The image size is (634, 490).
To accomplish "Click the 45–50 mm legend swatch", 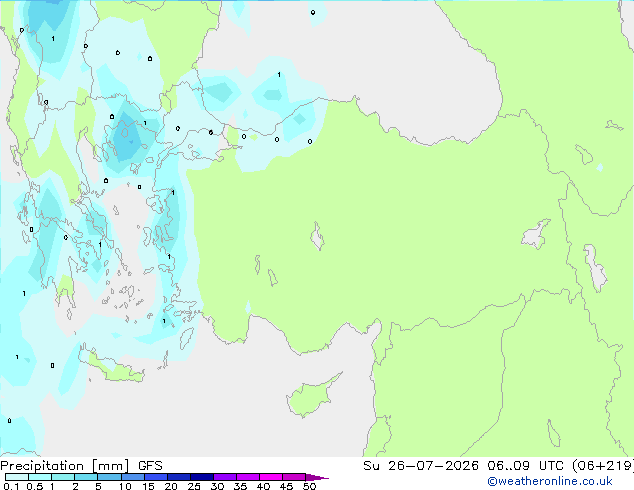I will click(294, 477).
